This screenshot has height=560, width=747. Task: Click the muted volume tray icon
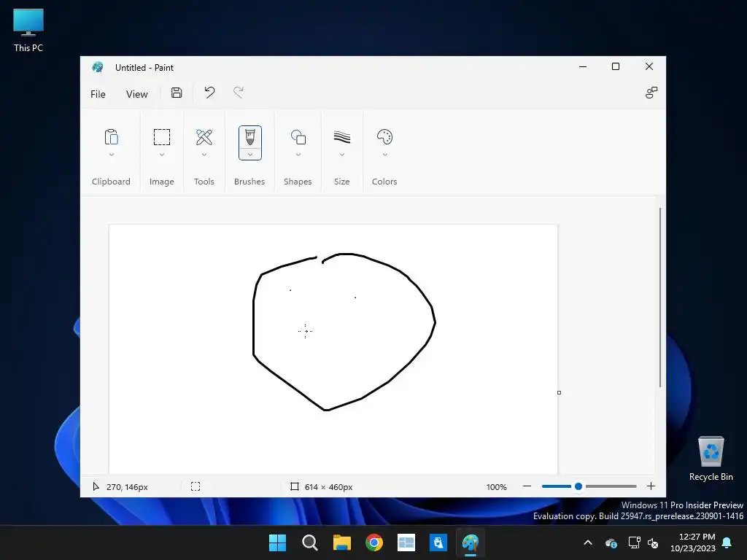[x=653, y=542]
